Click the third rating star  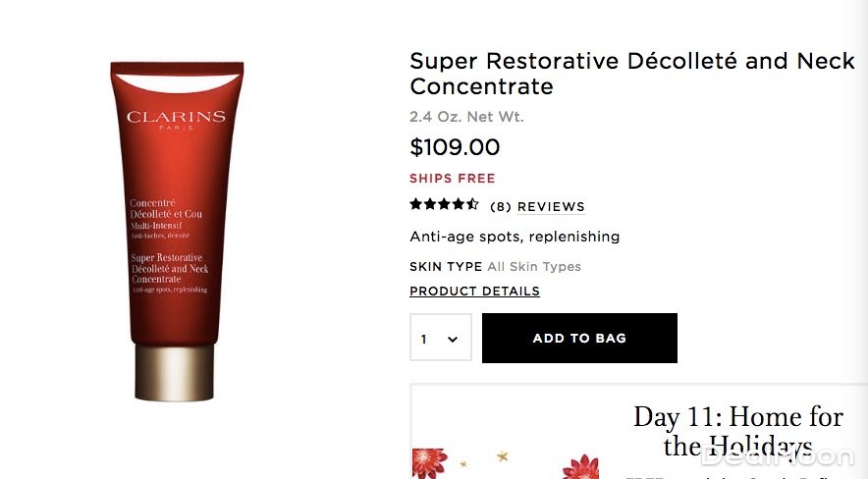point(444,204)
